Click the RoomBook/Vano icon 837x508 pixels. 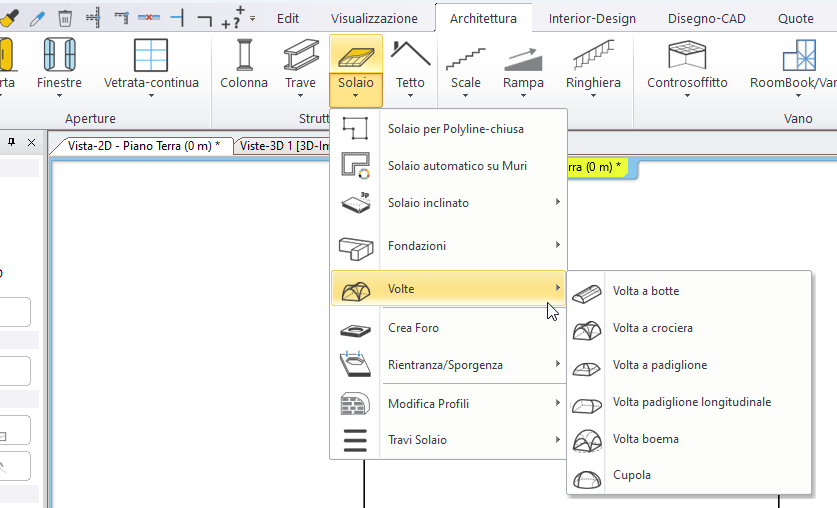coord(799,55)
